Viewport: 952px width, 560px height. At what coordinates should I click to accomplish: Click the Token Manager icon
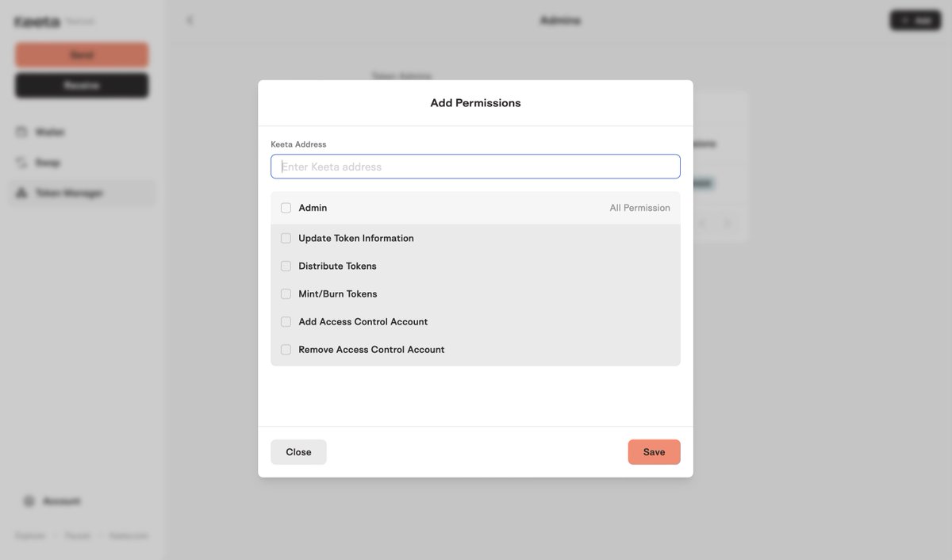click(21, 193)
